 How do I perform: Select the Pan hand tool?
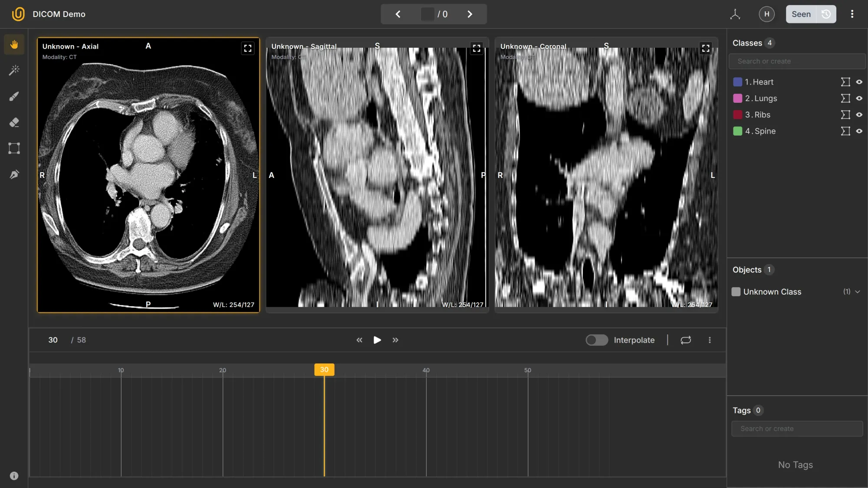14,44
